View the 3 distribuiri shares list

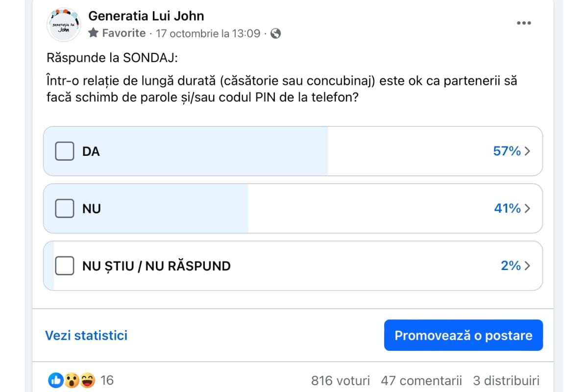(x=506, y=380)
